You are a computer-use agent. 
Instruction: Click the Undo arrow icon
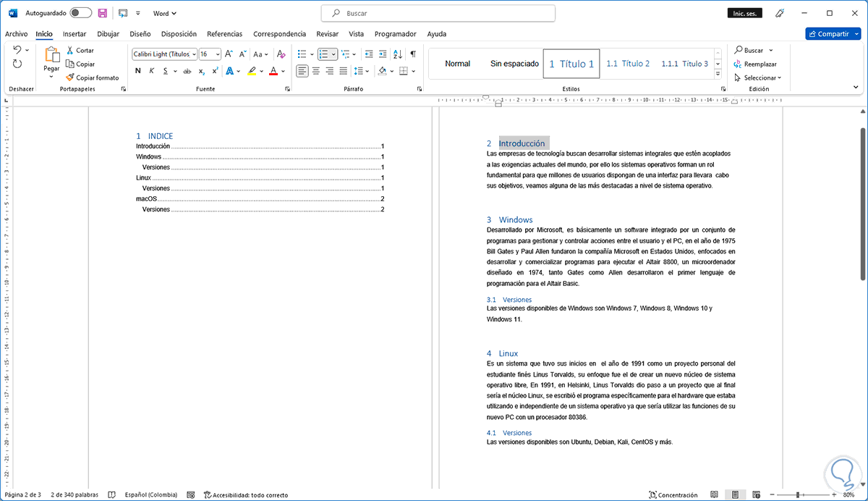click(17, 50)
